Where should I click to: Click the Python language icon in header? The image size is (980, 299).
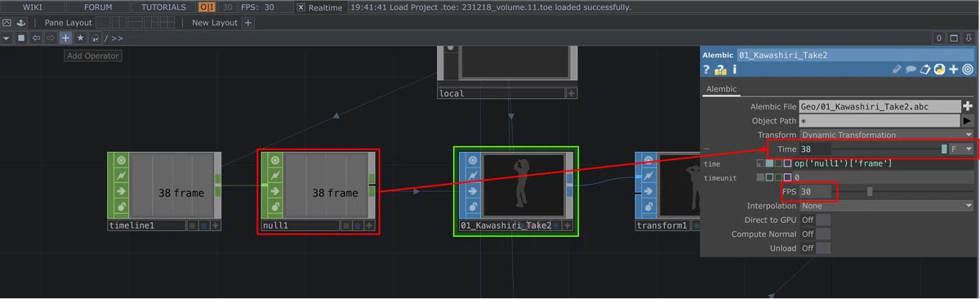pyautogui.click(x=939, y=70)
